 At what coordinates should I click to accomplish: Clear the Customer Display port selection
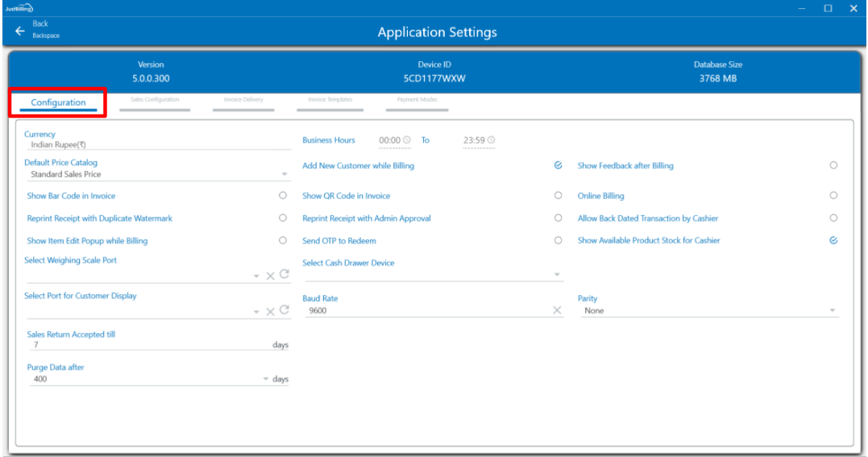coord(271,312)
